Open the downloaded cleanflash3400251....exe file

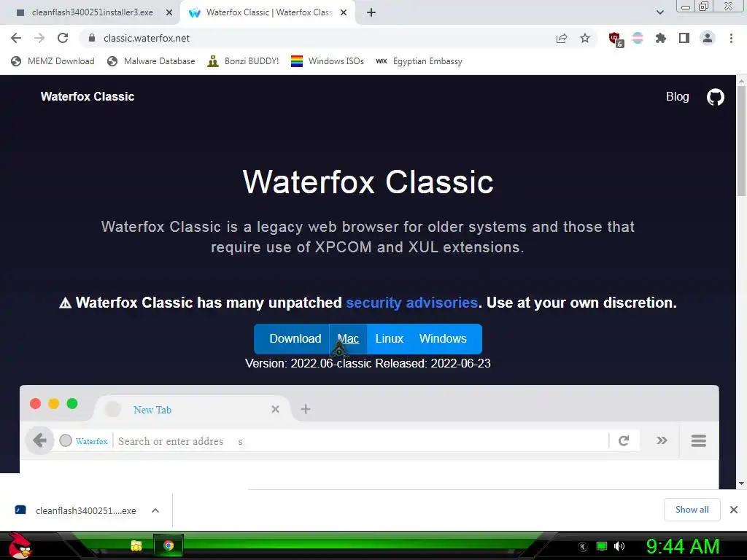(x=86, y=510)
